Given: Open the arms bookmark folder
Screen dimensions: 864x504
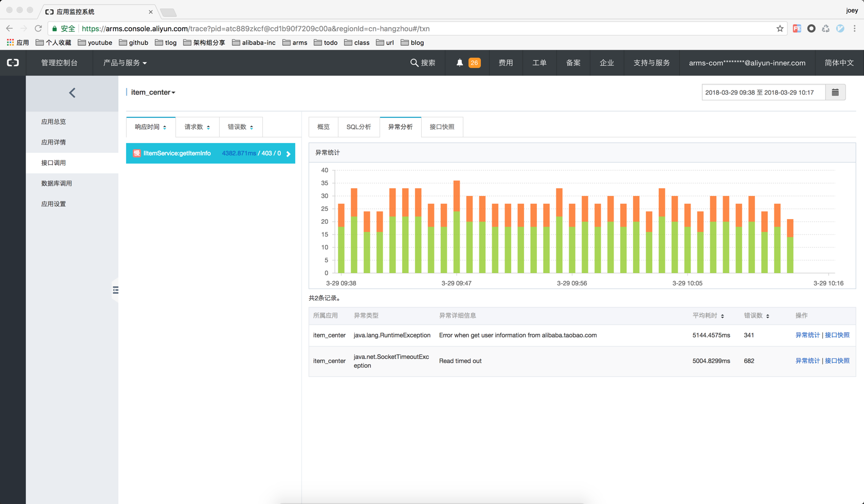Looking at the screenshot, I should click(x=295, y=43).
